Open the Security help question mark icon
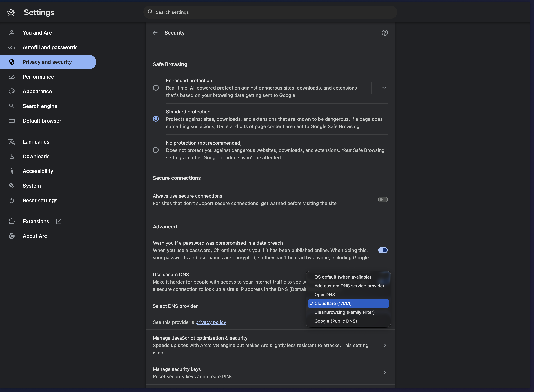The width and height of the screenshot is (534, 392). 385,33
